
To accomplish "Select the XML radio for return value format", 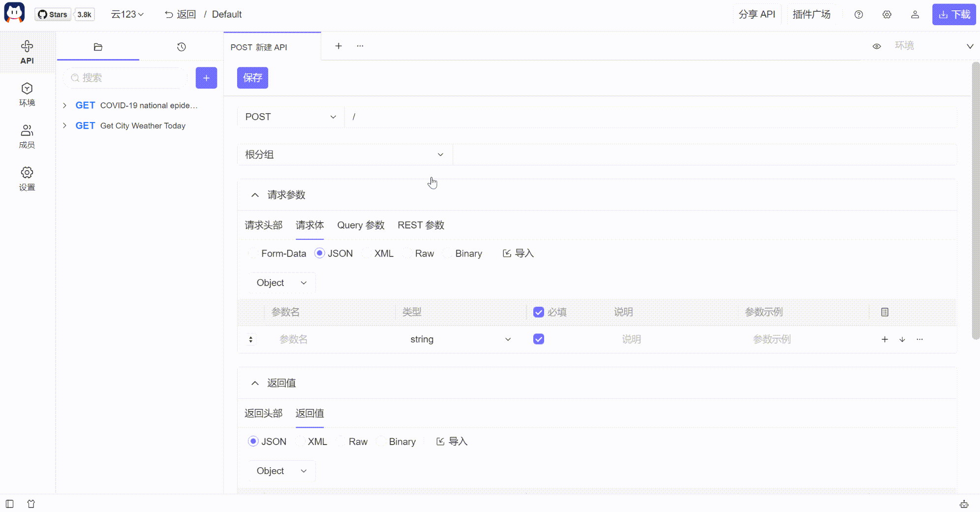I will pyautogui.click(x=300, y=442).
